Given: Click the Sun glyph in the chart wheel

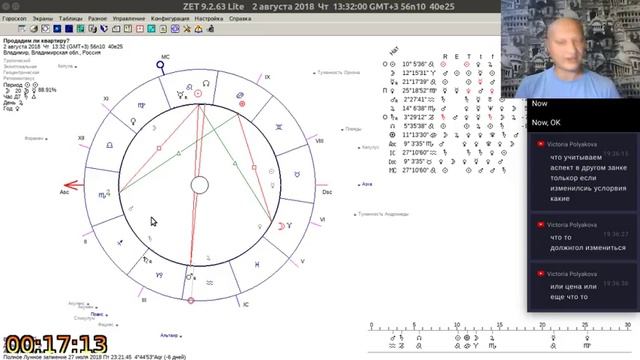Looking at the screenshot, I should point(198,93).
